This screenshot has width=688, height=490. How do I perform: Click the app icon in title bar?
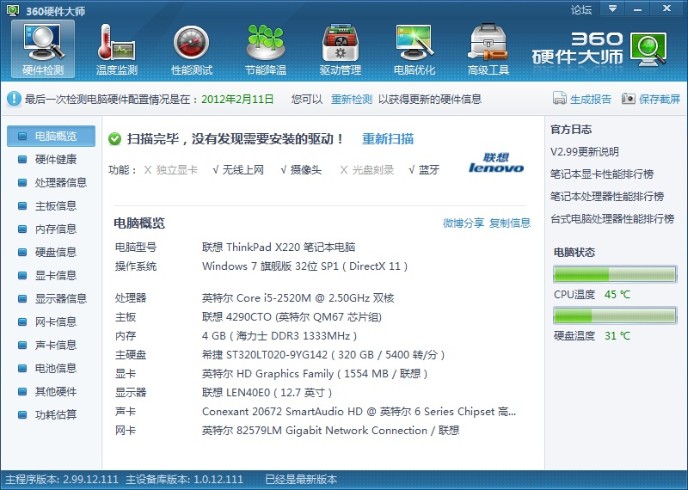(13, 10)
